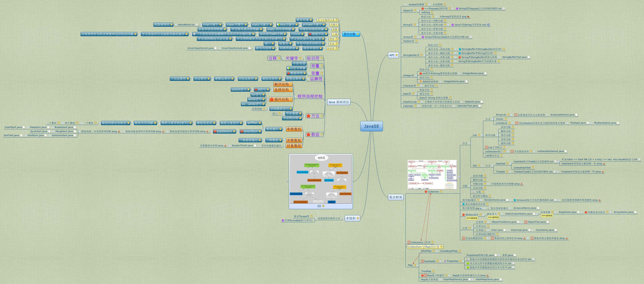644x284 pixels.
Task: Click priority-1 marker on bubbleSort
Action: [215, 132]
